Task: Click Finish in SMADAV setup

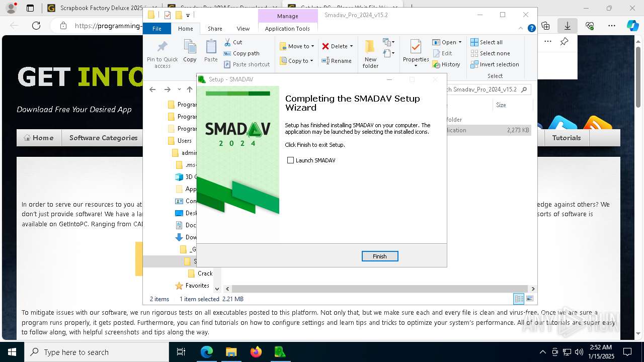Action: click(x=380, y=256)
